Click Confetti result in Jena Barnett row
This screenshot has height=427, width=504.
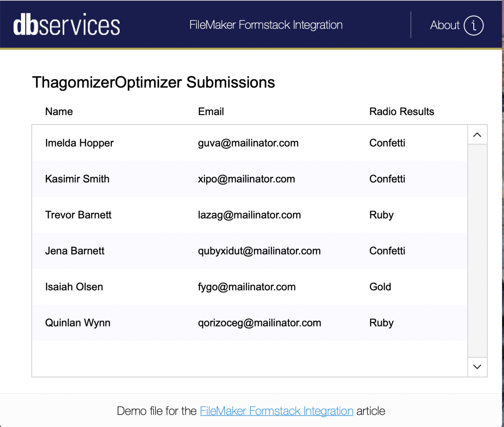pyautogui.click(x=387, y=251)
